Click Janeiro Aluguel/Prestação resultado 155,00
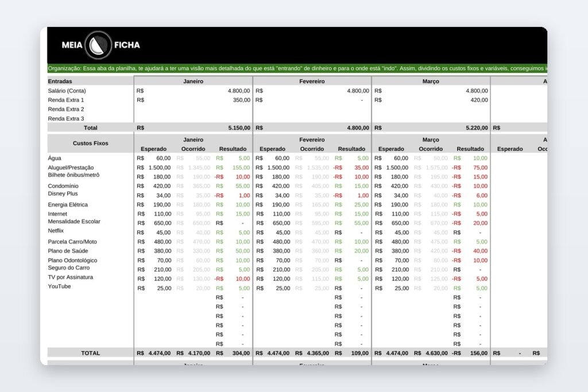588x392 pixels. [241, 168]
